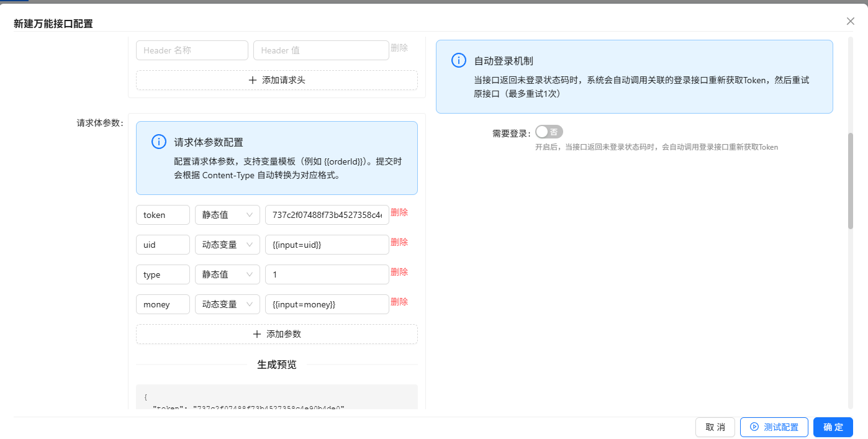Expand the 动态变量 dropdown for uid
This screenshot has width=868, height=439.
[227, 245]
